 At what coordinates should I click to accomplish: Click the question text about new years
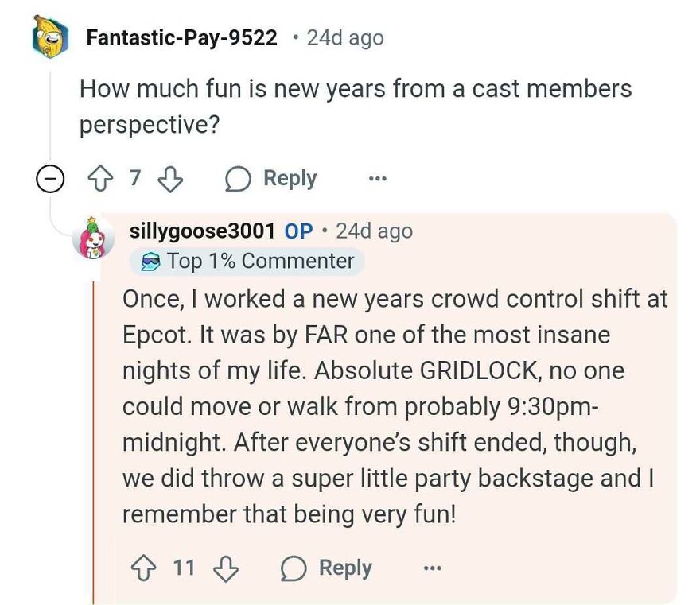tap(356, 107)
